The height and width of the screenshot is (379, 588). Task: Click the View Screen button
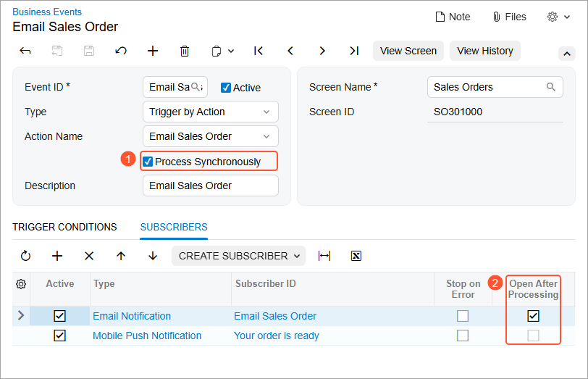pyautogui.click(x=408, y=51)
